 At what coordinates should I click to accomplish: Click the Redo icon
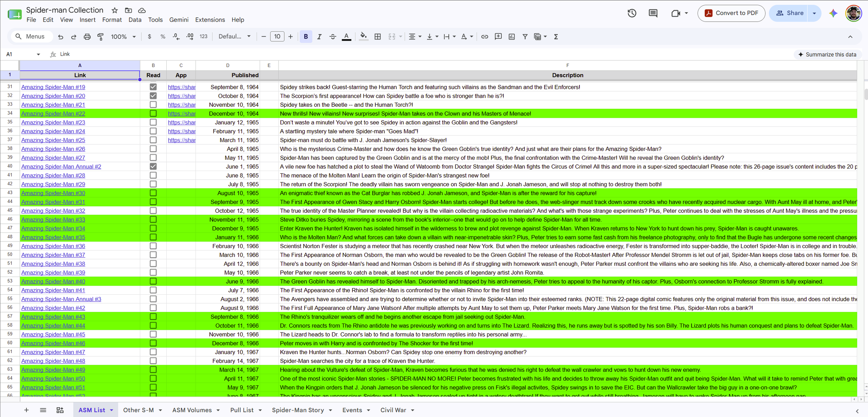(x=74, y=36)
